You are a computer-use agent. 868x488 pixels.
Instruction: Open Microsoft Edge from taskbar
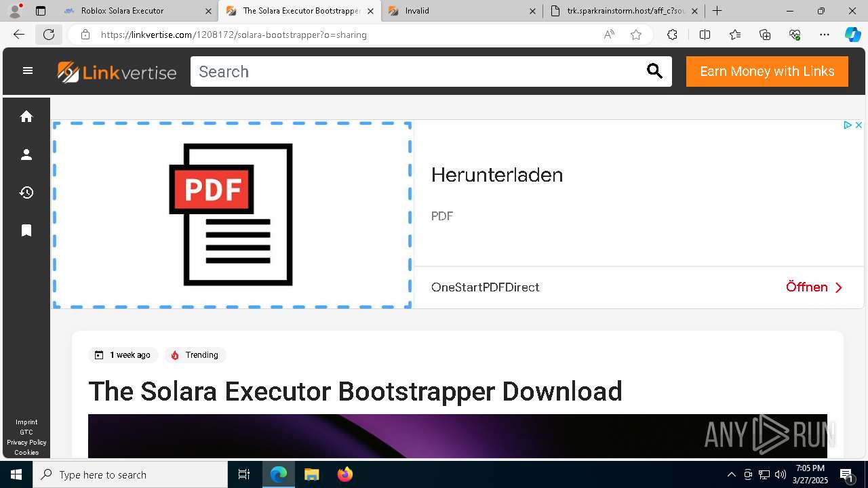point(279,474)
